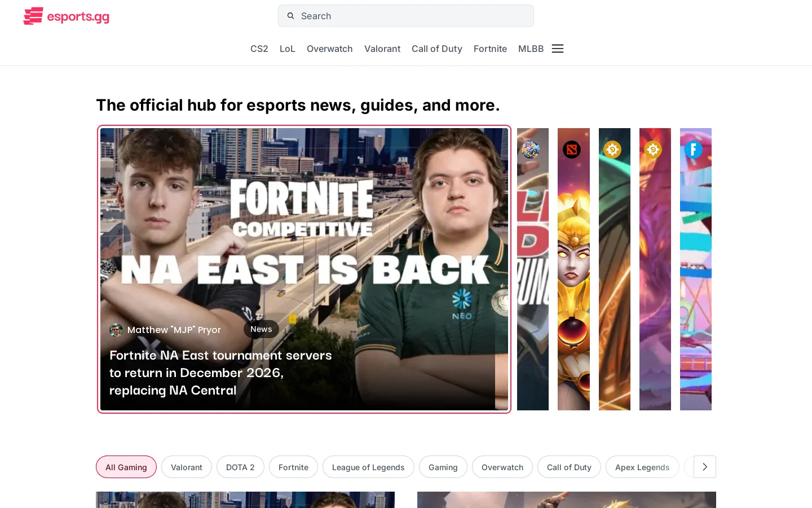Select the Call of Duty filter chip
The image size is (812, 508).
569,467
